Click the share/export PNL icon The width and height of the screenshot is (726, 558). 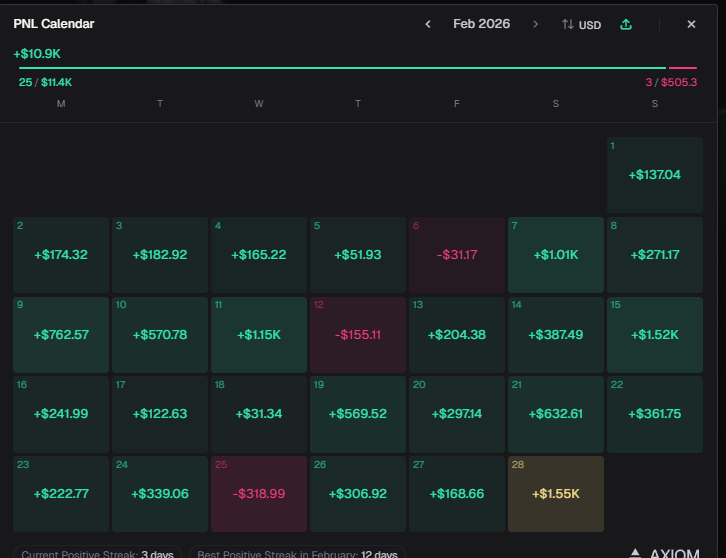pos(626,24)
